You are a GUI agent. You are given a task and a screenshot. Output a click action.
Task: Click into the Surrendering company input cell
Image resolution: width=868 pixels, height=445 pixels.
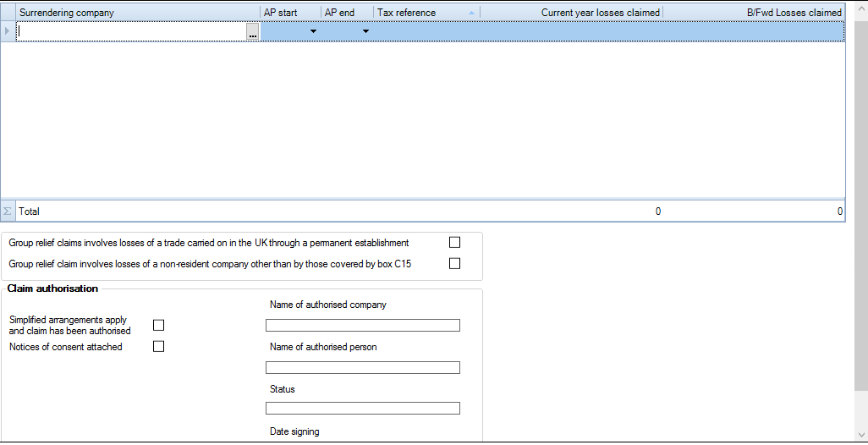[131, 31]
